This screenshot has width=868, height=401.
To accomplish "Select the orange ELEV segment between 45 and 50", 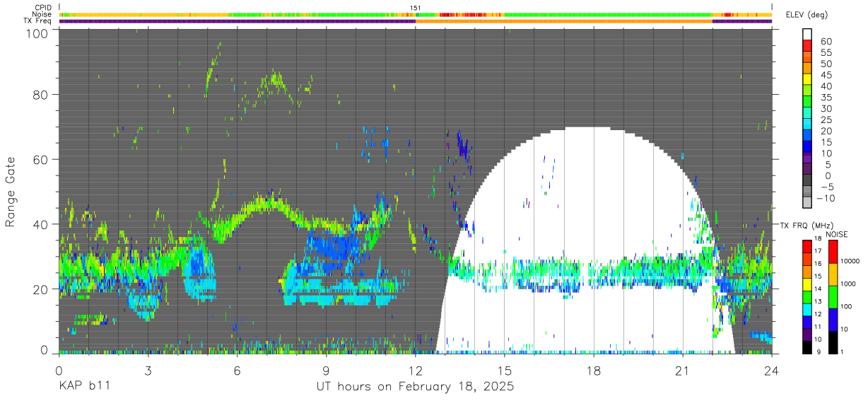I will click(807, 68).
